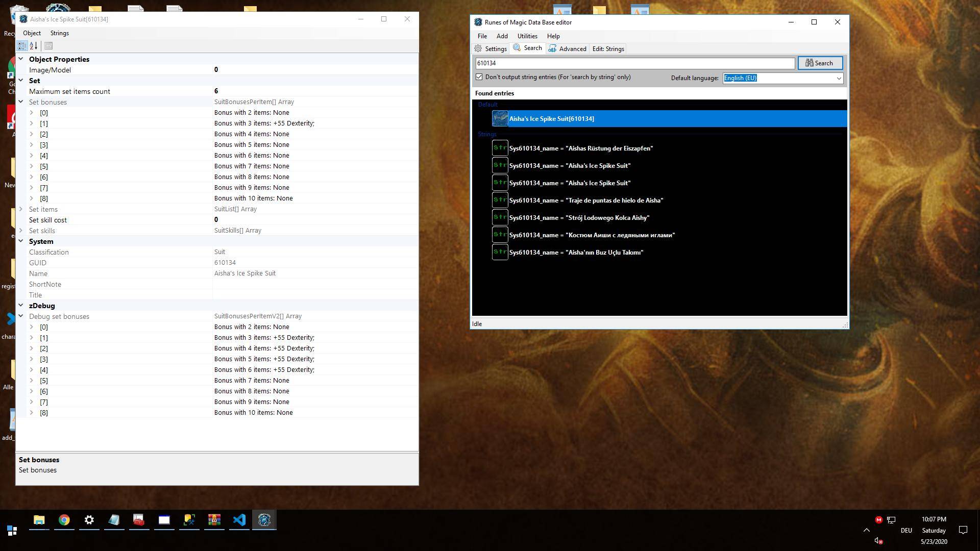
Task: Open Google Chrome from the taskbar
Action: (x=64, y=520)
